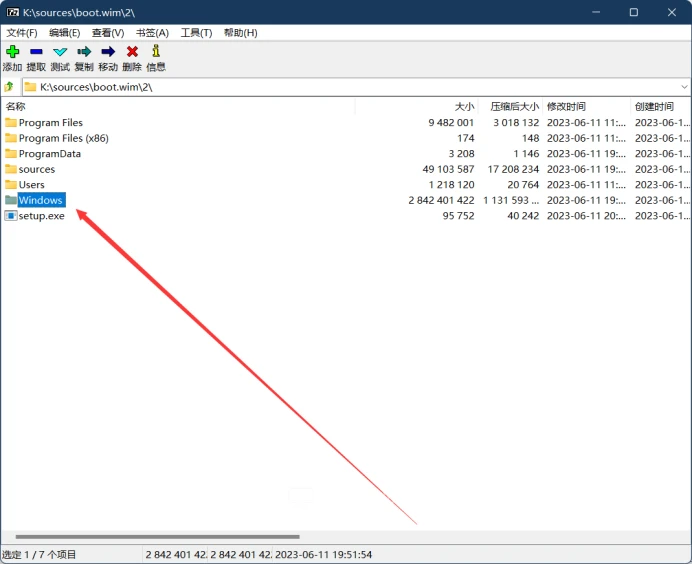The image size is (692, 565).
Task: Click the up-one-level folder arrow icon
Action: [9, 87]
